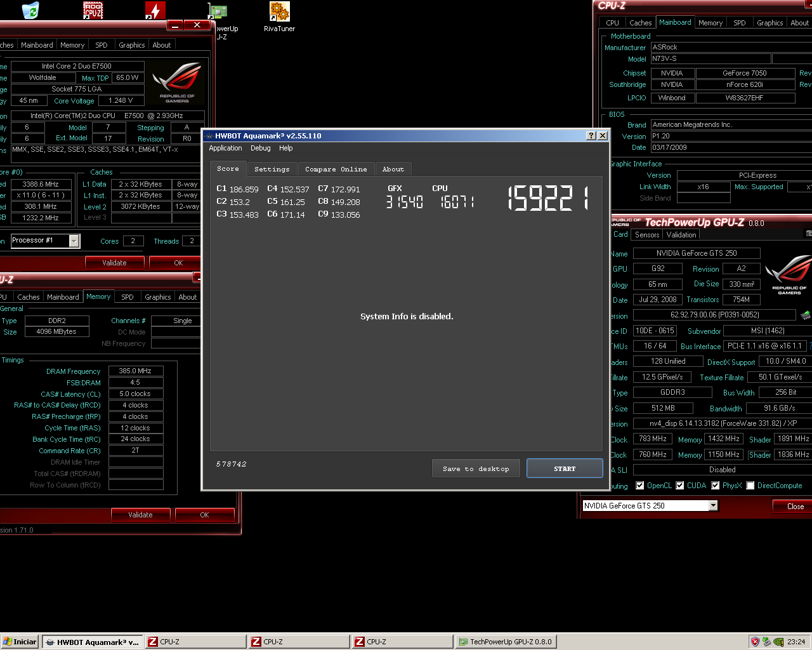Click the BIOS save chip icon in GPU-Z
Viewport: 812px width, 650px height.
pyautogui.click(x=806, y=315)
